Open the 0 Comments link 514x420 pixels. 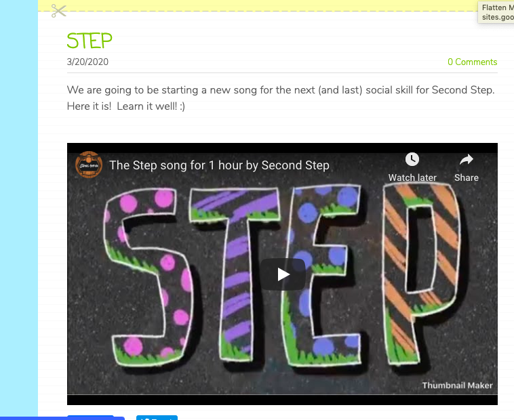(473, 62)
